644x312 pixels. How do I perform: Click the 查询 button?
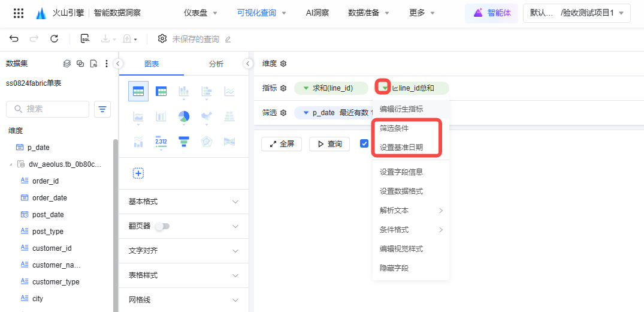(x=329, y=144)
